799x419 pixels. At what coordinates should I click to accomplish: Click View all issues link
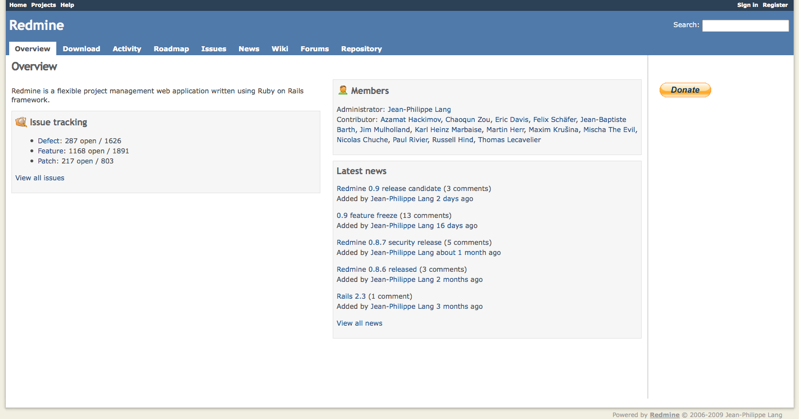pyautogui.click(x=40, y=178)
